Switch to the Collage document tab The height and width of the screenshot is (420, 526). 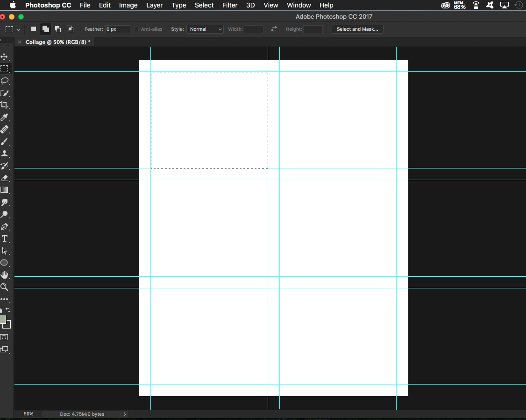tap(58, 42)
